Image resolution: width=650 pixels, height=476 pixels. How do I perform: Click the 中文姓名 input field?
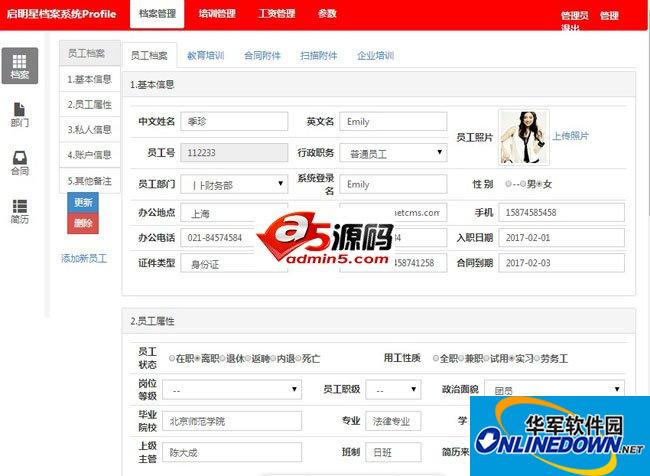pos(234,121)
